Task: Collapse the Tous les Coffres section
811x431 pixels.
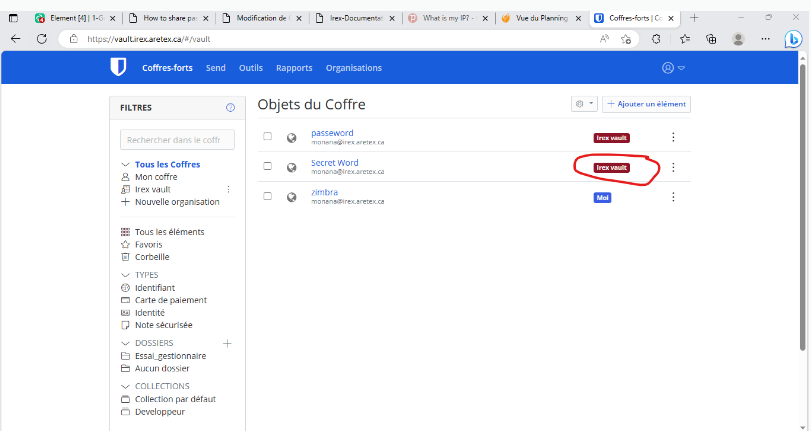Action: 125,165
